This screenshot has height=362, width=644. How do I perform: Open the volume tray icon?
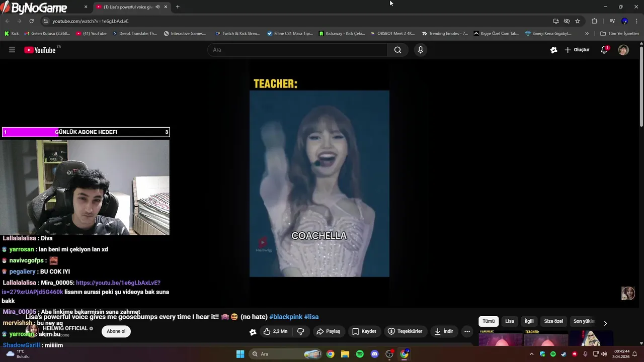[604, 354]
